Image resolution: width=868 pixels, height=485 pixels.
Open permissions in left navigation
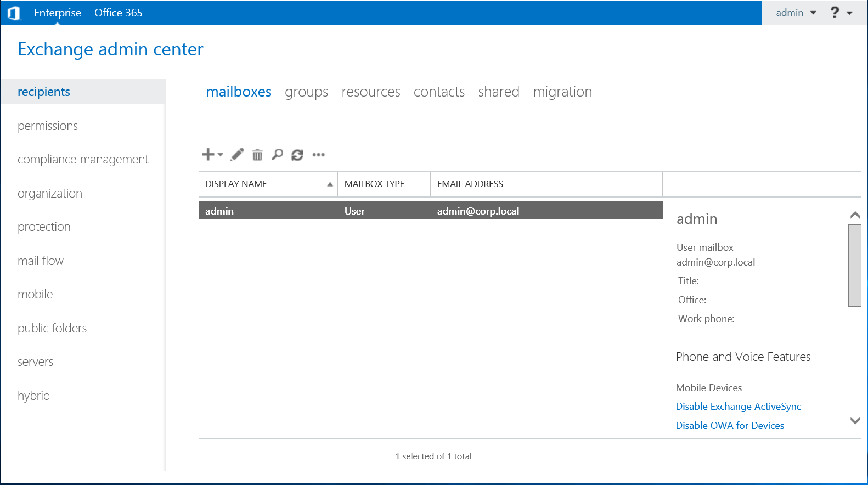(x=48, y=126)
